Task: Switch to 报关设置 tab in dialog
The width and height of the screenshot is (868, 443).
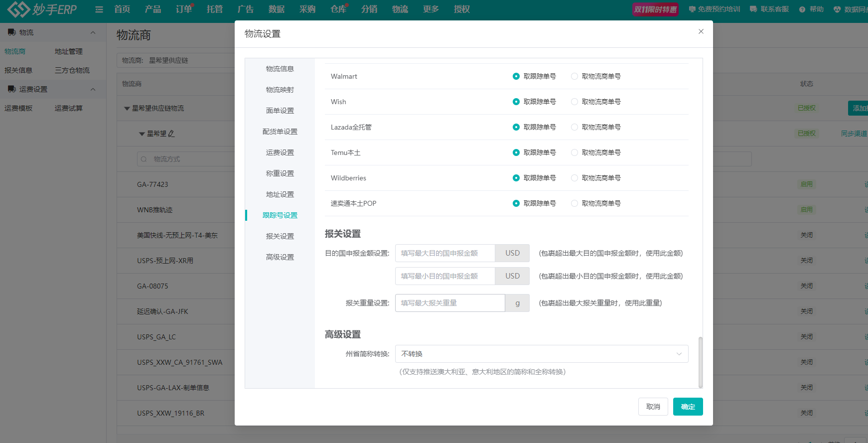Action: tap(280, 236)
